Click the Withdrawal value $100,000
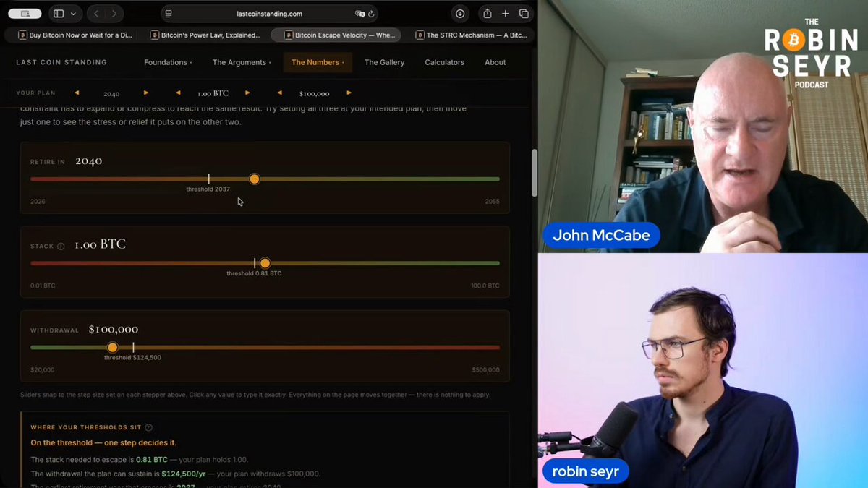 point(114,329)
